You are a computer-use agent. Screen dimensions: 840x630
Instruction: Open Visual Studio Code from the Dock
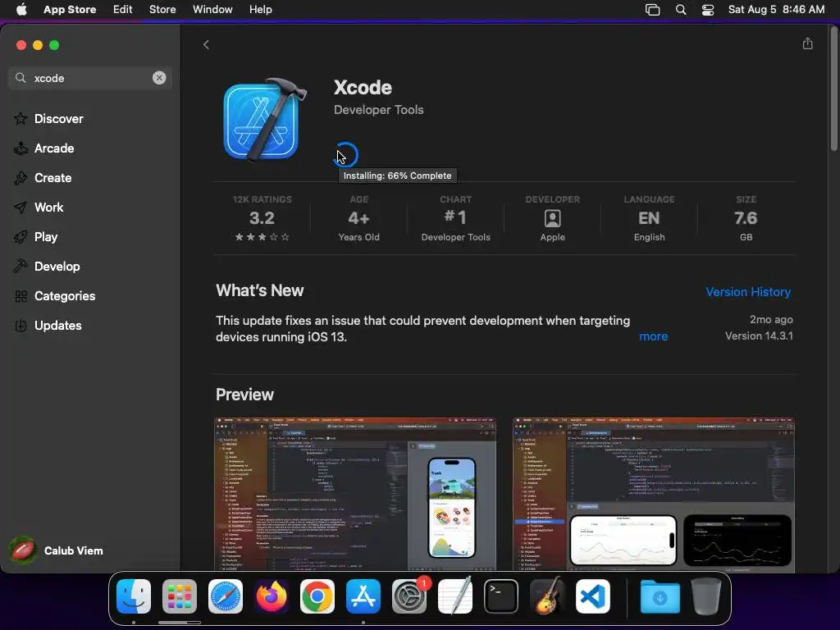(x=593, y=596)
